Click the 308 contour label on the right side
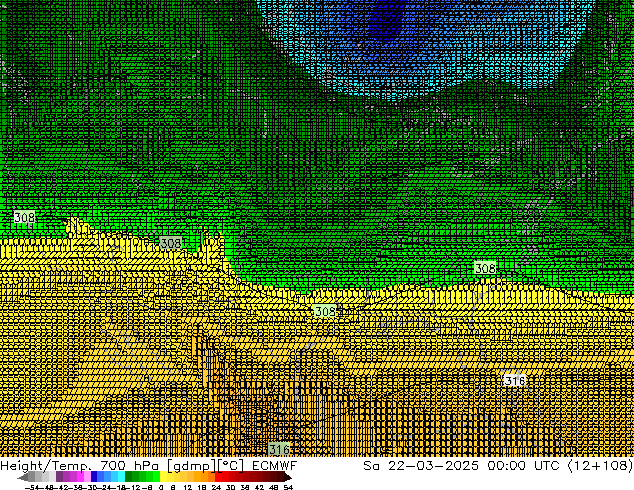Screen dimensions: 634x490 click(485, 268)
